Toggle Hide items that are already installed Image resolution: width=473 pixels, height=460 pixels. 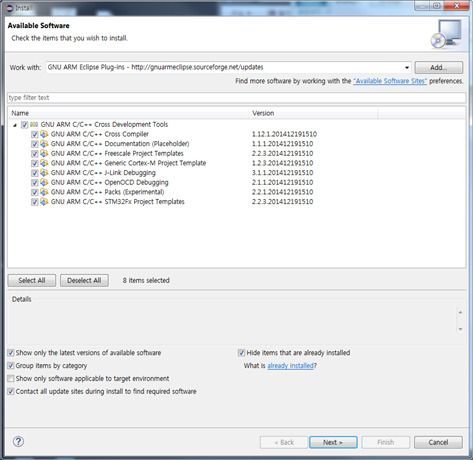click(241, 353)
